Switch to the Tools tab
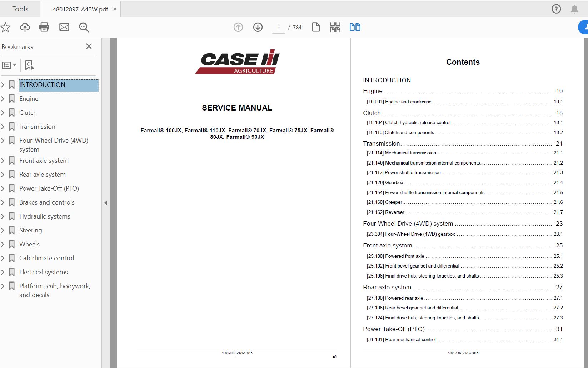Screen dimensions: 588x368 20,9
